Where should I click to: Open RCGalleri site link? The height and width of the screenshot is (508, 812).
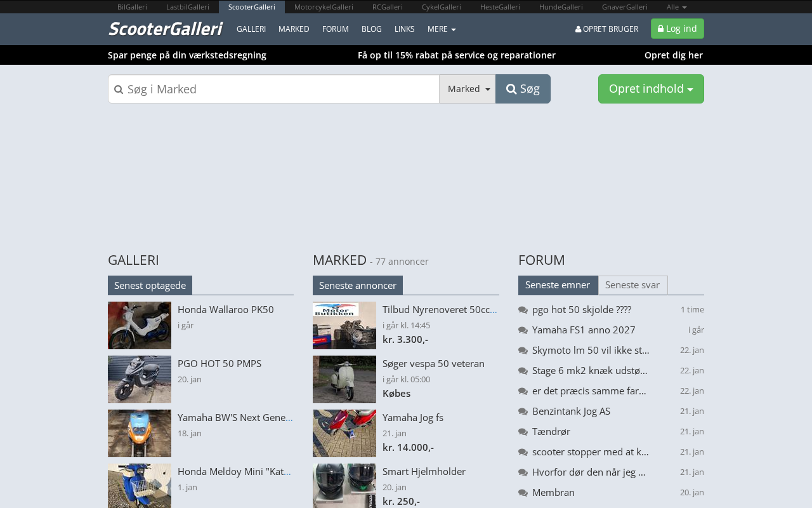388,7
